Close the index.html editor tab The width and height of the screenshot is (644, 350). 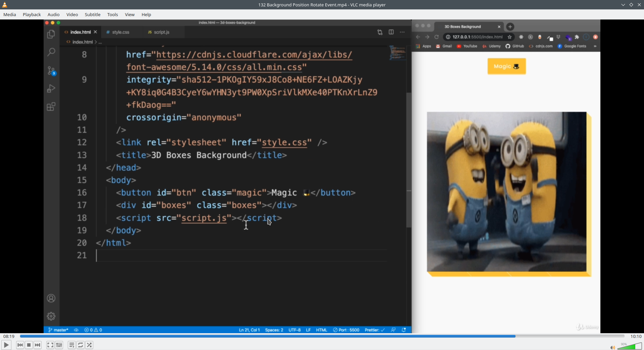[96, 32]
